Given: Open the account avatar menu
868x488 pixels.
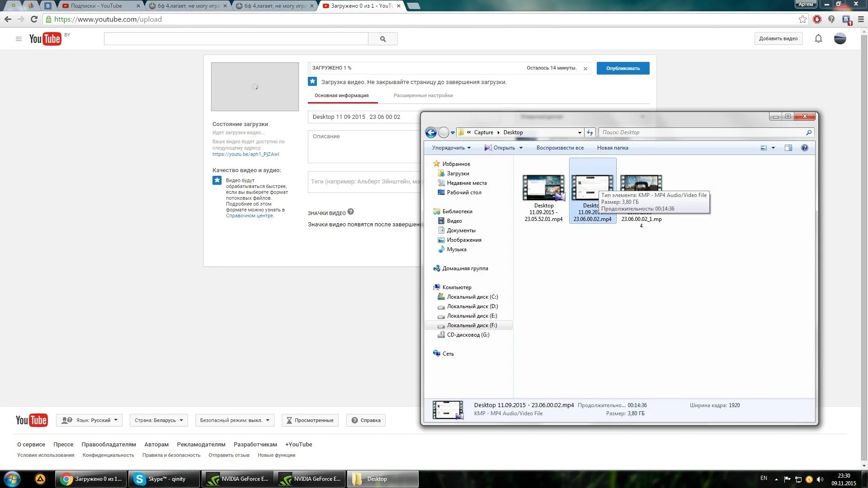Looking at the screenshot, I should (x=840, y=39).
